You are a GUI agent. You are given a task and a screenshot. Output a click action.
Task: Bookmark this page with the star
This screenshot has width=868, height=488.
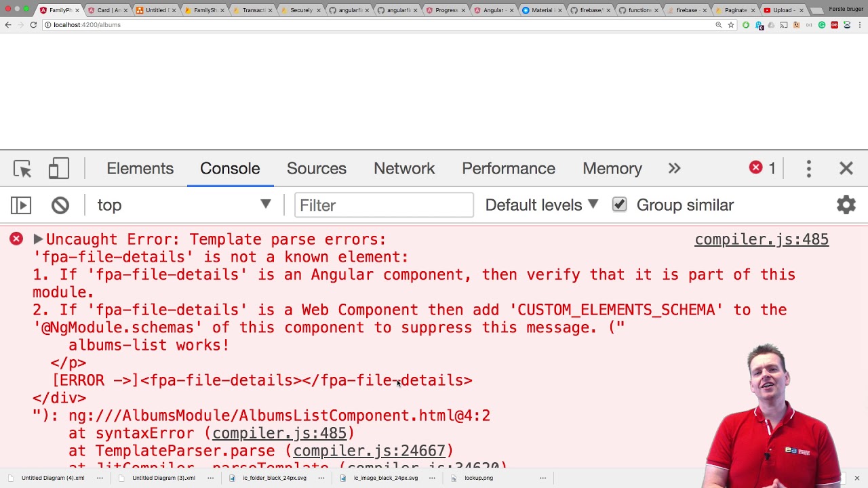[x=730, y=25]
